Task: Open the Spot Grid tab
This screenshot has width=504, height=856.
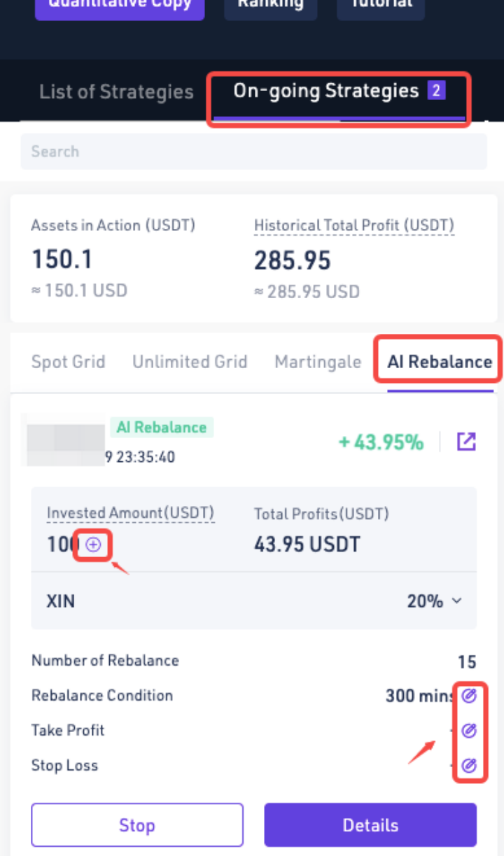Action: coord(68,362)
